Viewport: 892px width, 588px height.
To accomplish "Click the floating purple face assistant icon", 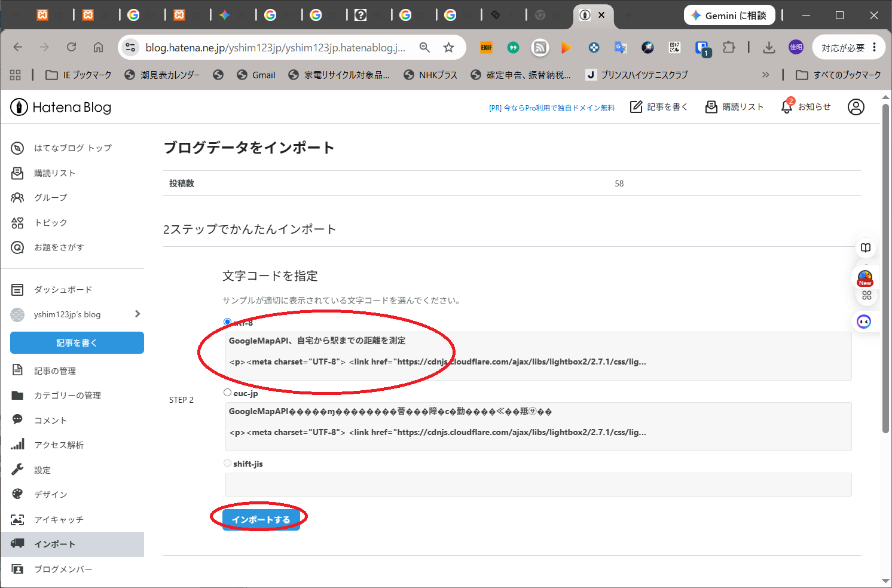I will 864,321.
